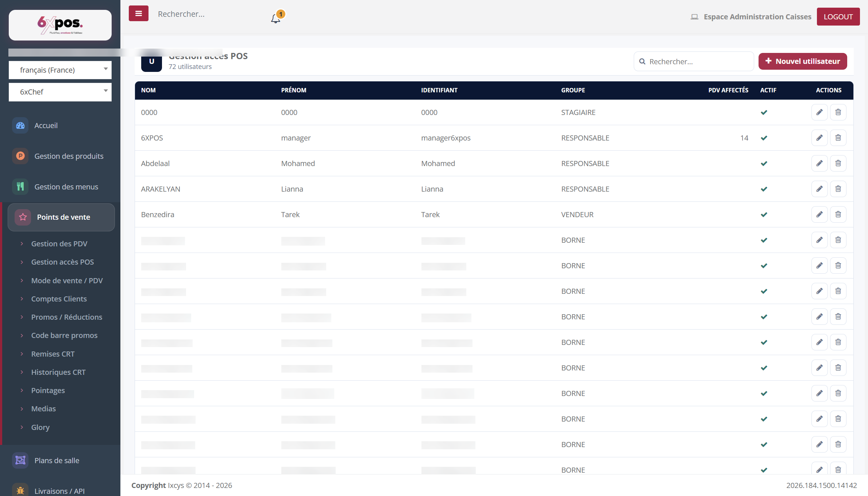Screen dimensions: 868x496
Task: Toggle active checkmark for Abdelaal
Action: click(764, 164)
